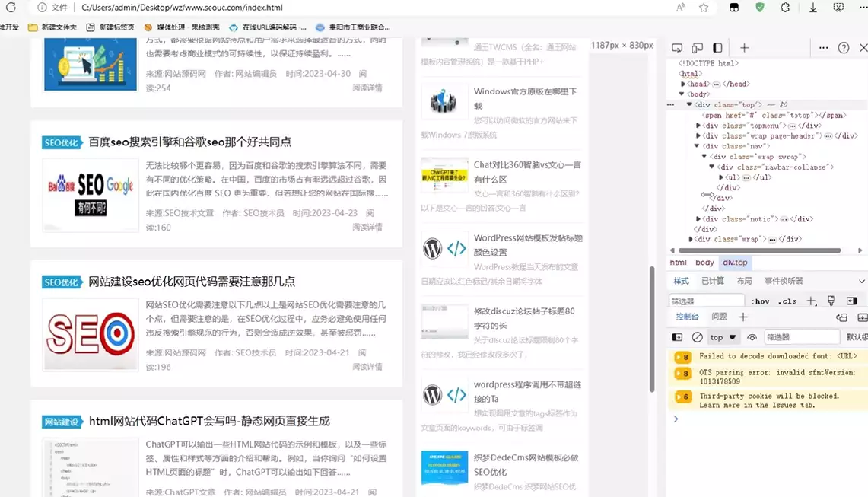Click new style rule plus icon

pos(812,301)
